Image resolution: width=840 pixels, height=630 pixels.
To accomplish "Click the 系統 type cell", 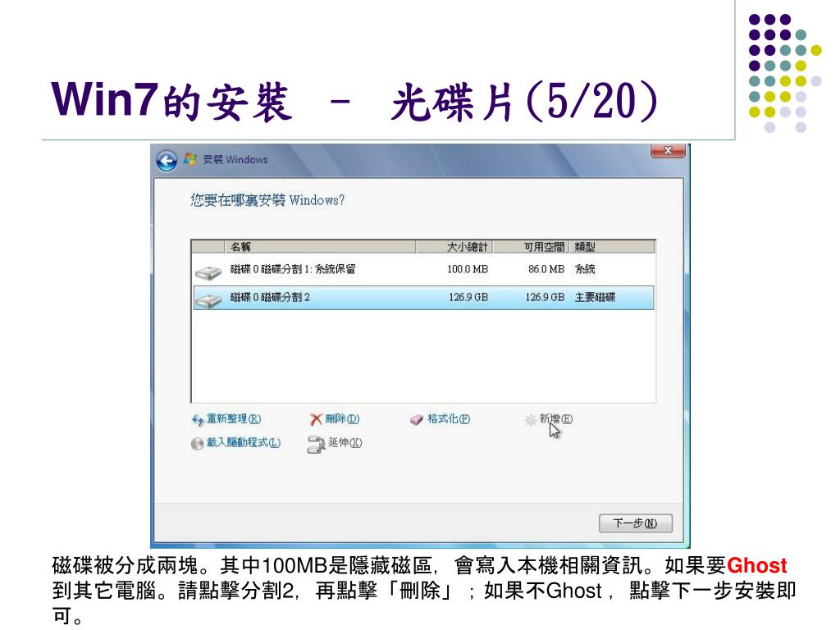I will [585, 269].
